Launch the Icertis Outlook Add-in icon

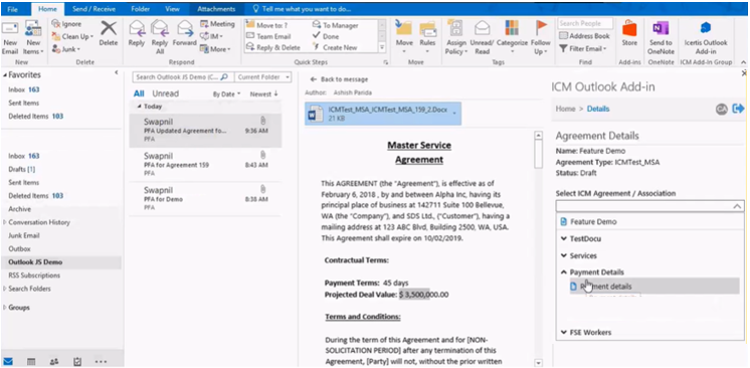coord(705,28)
